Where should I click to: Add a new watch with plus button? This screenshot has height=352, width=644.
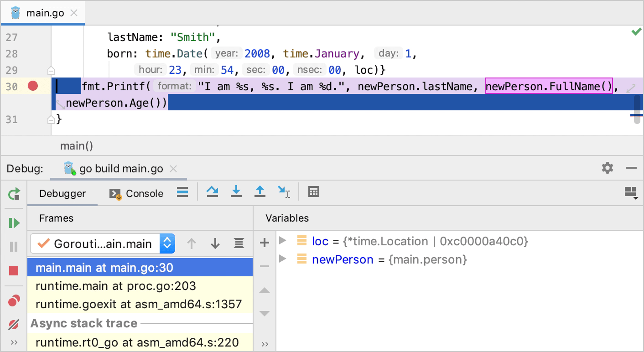265,243
